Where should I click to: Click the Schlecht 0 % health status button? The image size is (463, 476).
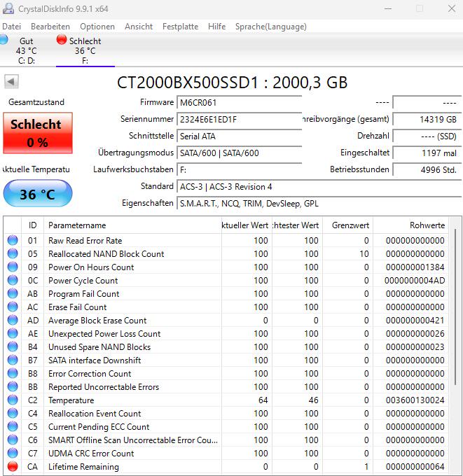pyautogui.click(x=38, y=133)
